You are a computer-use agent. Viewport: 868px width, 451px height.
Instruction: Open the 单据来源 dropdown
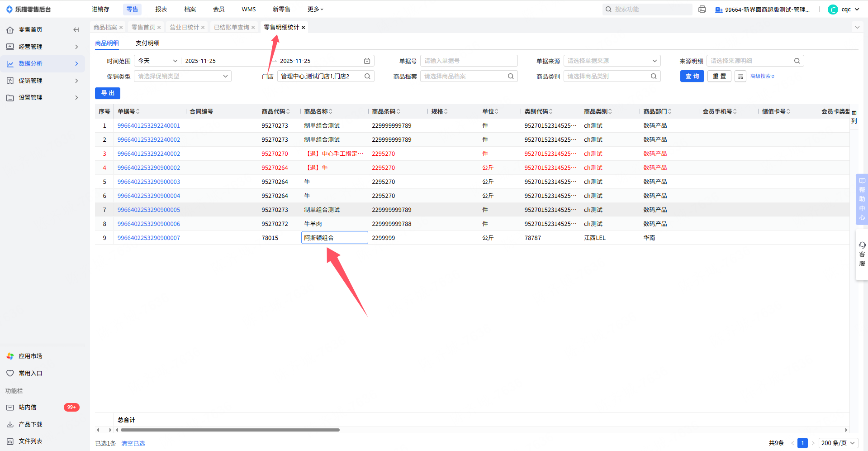(x=612, y=61)
